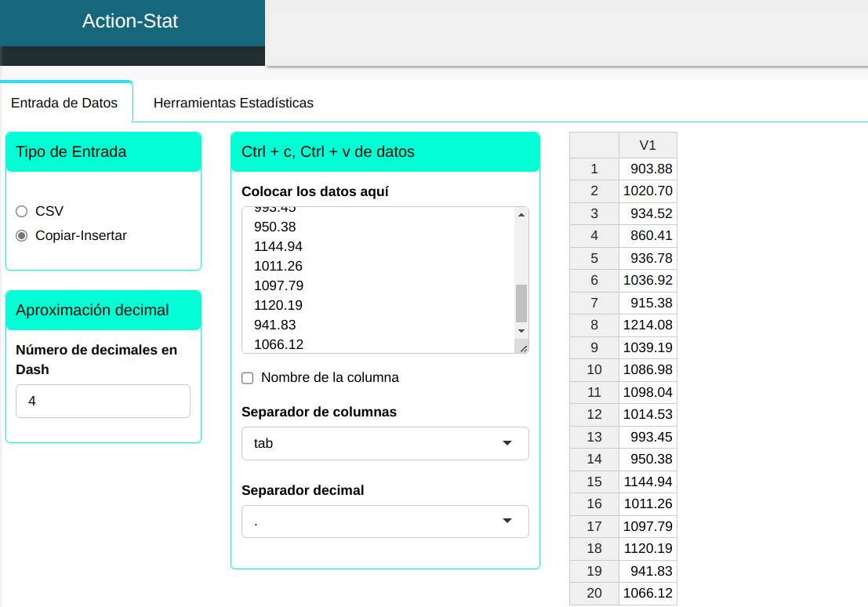Select table cell with value 1214.08
The image size is (868, 607).
pyautogui.click(x=647, y=325)
